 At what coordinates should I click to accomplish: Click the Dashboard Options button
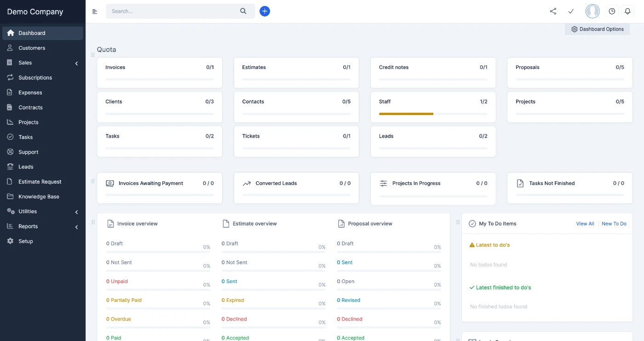tap(597, 29)
